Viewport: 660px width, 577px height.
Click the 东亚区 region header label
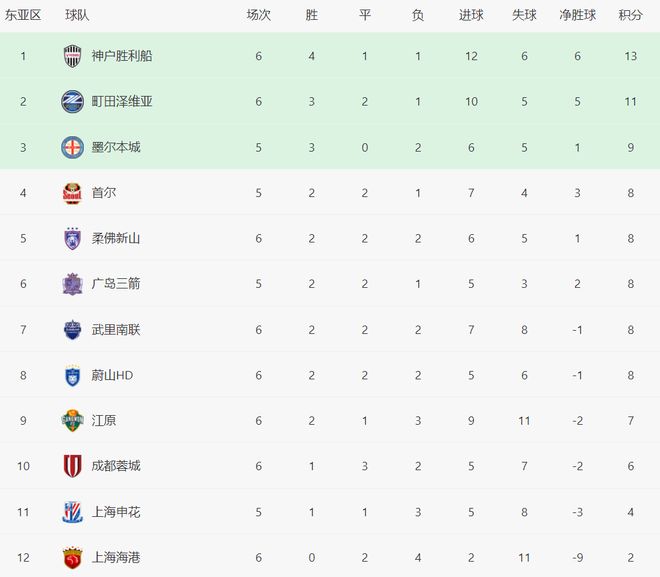pos(23,15)
